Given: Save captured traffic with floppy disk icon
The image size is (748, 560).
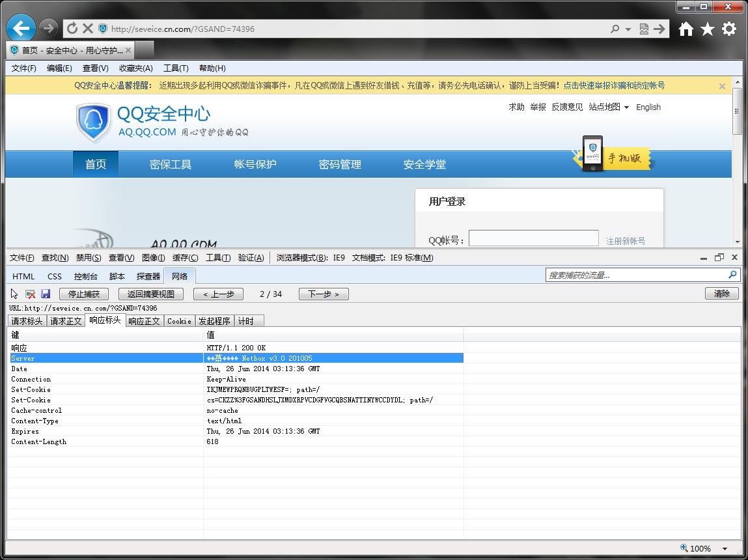Looking at the screenshot, I should 46,294.
